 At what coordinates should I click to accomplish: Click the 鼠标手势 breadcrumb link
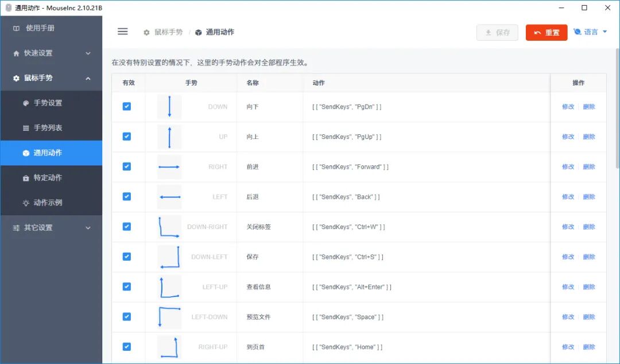tap(168, 33)
